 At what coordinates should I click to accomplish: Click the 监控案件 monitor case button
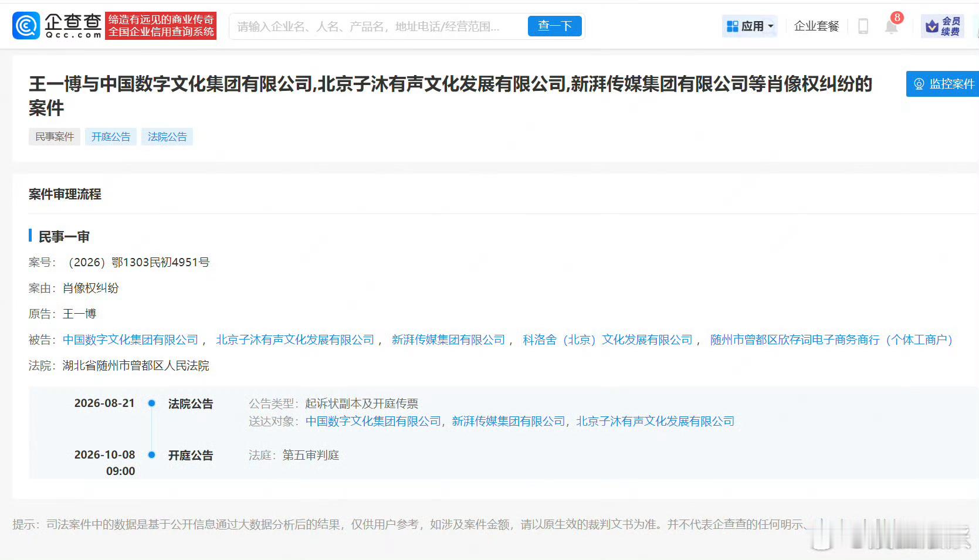pos(943,84)
